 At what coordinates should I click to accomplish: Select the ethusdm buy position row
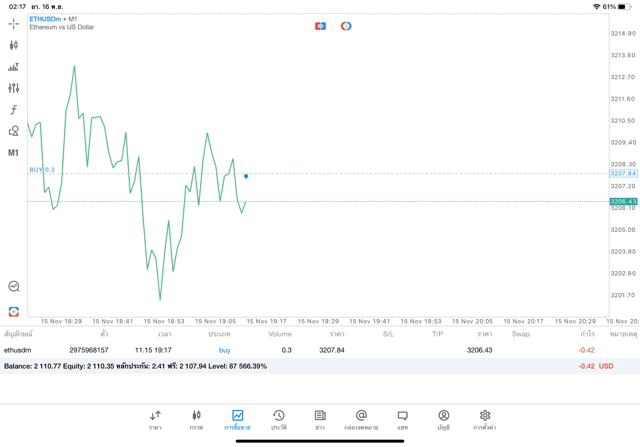(300, 350)
